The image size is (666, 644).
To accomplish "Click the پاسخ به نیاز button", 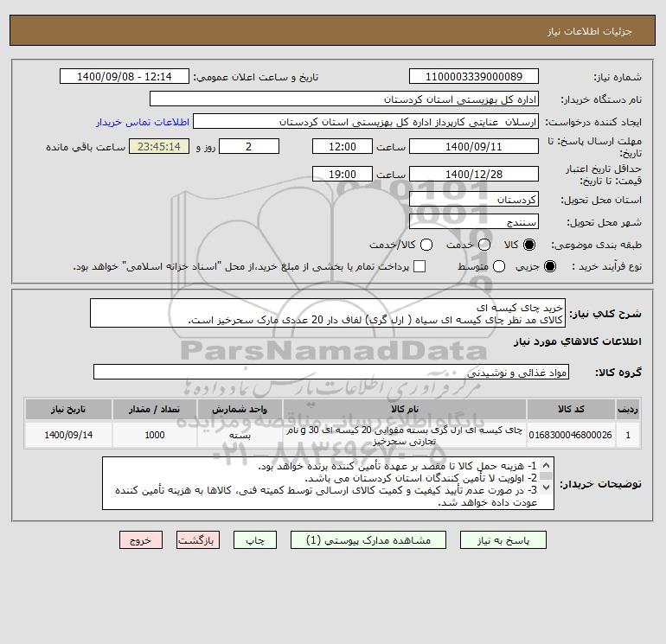I will (x=503, y=540).
